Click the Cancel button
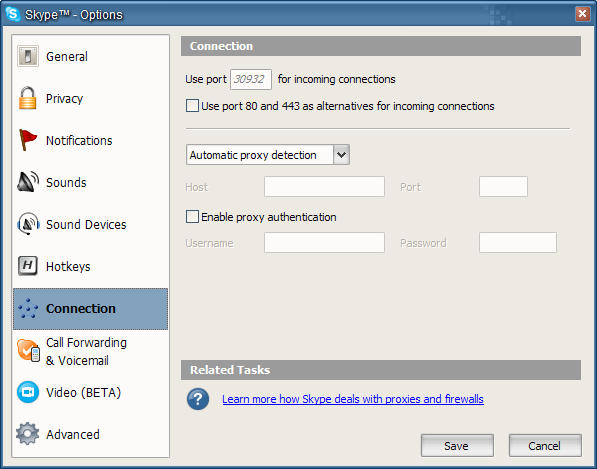The width and height of the screenshot is (597, 469). 545,445
